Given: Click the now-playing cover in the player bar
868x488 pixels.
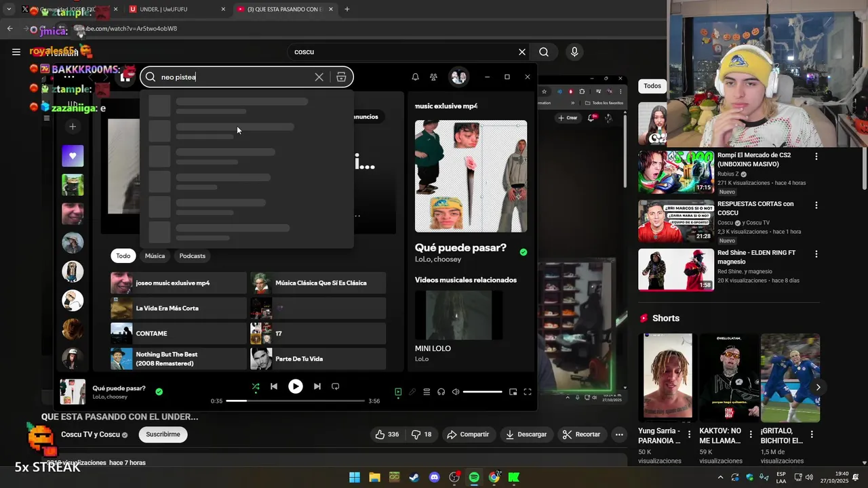Looking at the screenshot, I should pyautogui.click(x=73, y=392).
